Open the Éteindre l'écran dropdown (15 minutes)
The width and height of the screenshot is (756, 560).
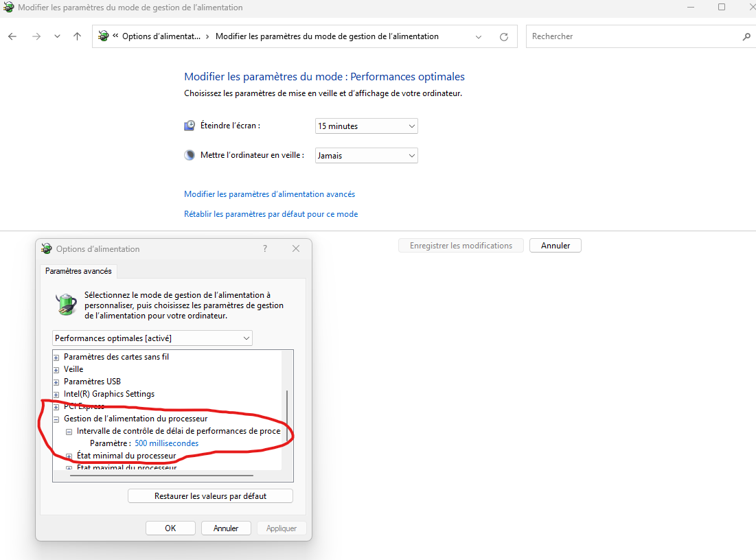point(367,126)
